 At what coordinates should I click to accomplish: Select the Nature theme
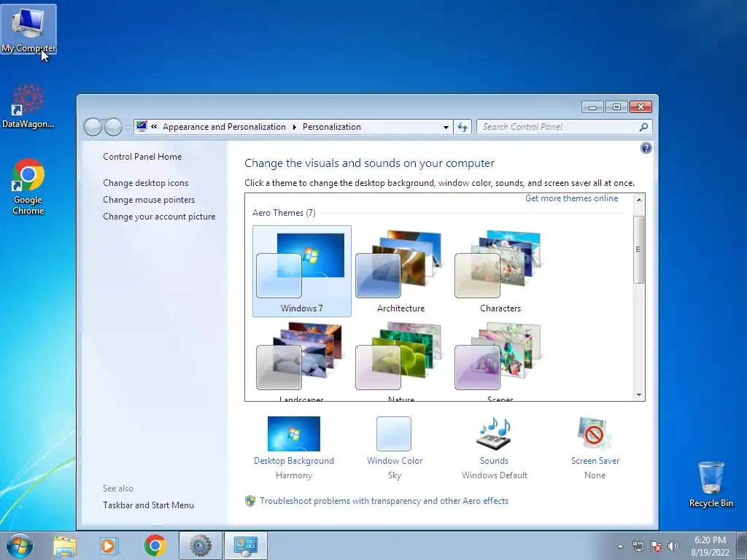click(x=400, y=361)
